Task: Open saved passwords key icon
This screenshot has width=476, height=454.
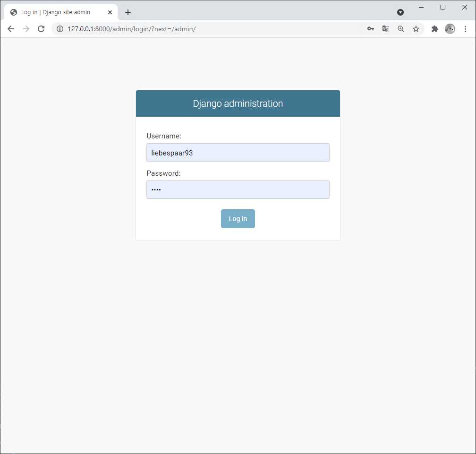Action: tap(371, 29)
